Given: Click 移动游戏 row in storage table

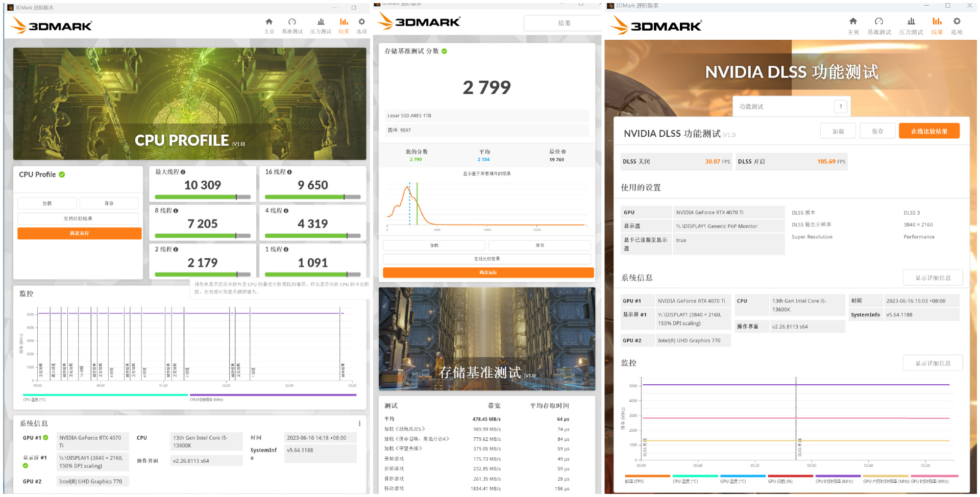Looking at the screenshot, I should tap(487, 488).
